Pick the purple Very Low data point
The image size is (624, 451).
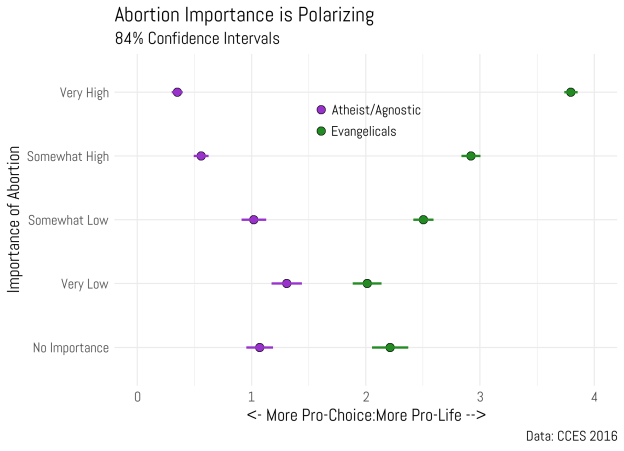tap(287, 284)
